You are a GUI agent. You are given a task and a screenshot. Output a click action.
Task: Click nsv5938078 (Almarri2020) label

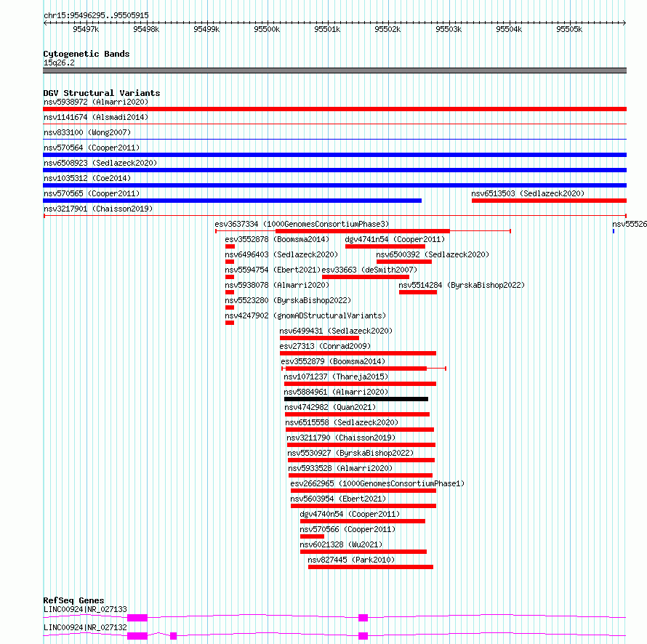click(277, 285)
